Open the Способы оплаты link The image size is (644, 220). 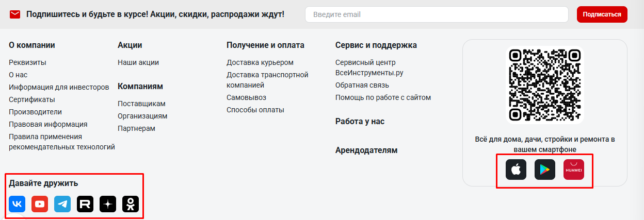click(x=255, y=110)
